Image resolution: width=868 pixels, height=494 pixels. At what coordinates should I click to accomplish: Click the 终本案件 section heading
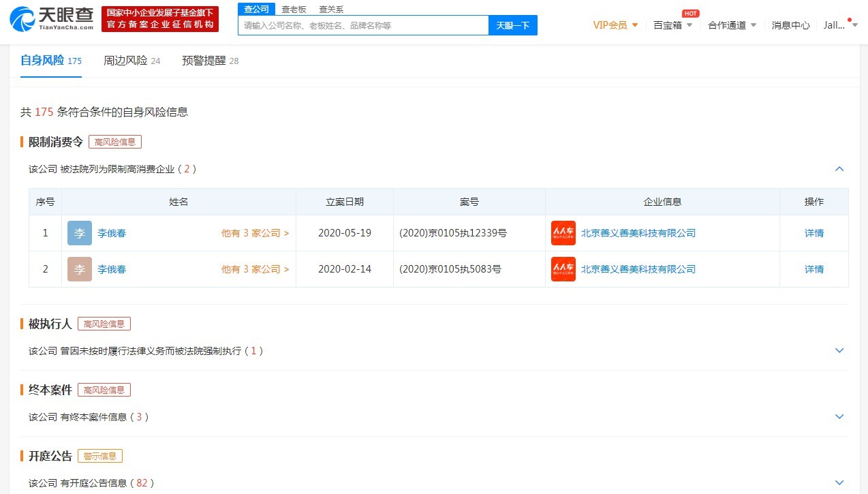(50, 390)
